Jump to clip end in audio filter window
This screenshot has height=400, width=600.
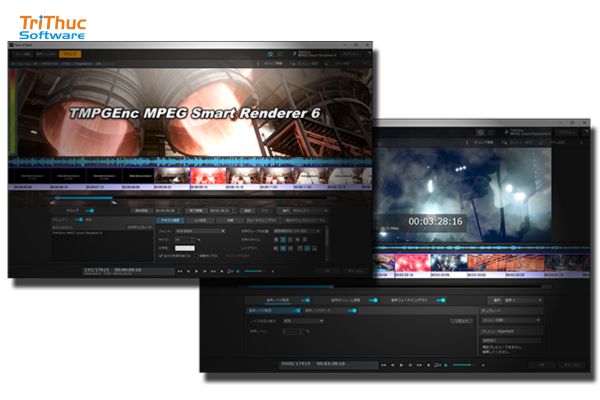click(419, 365)
